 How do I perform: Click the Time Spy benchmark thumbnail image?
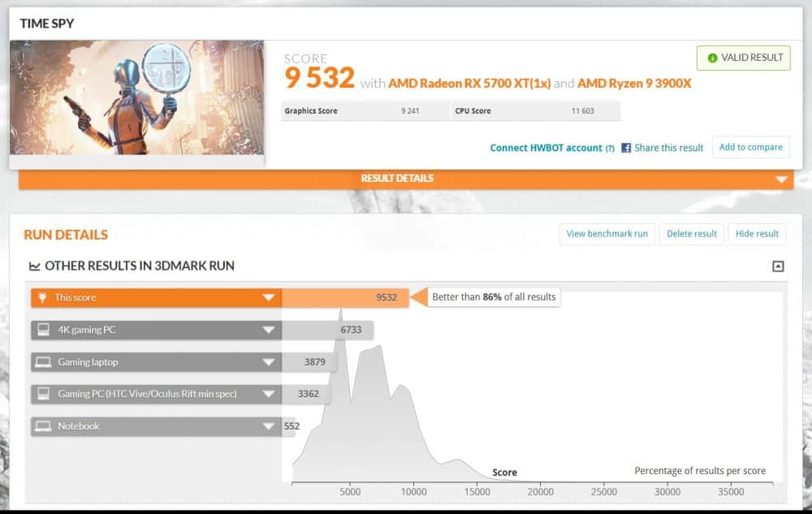click(136, 97)
